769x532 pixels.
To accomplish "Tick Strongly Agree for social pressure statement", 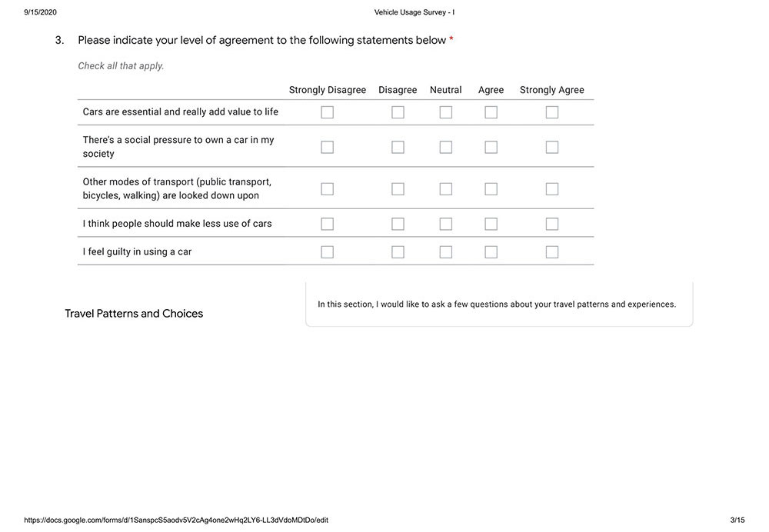I will 551,147.
